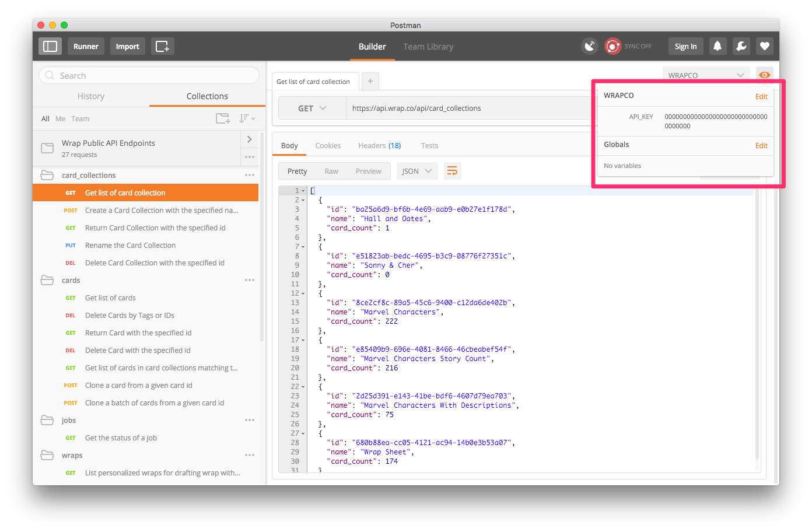Toggle environment quick look eye icon
The width and height of the screenshot is (812, 532).
tap(764, 75)
